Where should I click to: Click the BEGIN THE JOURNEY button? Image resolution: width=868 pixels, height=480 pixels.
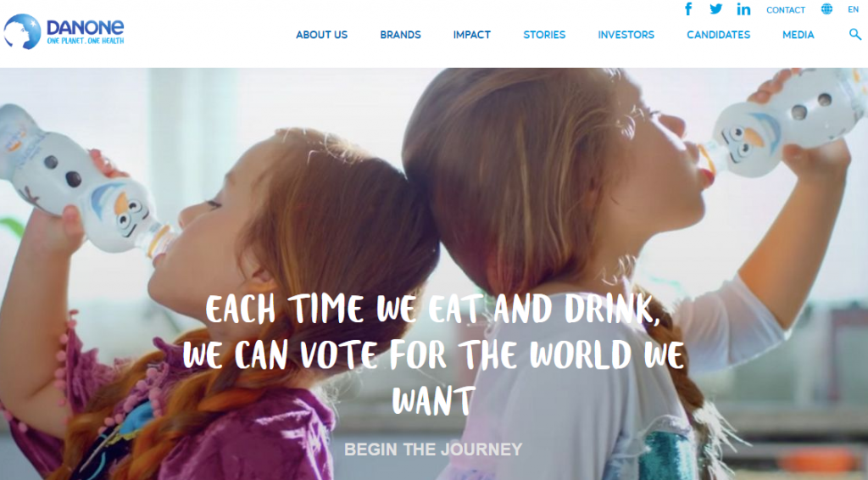click(433, 449)
